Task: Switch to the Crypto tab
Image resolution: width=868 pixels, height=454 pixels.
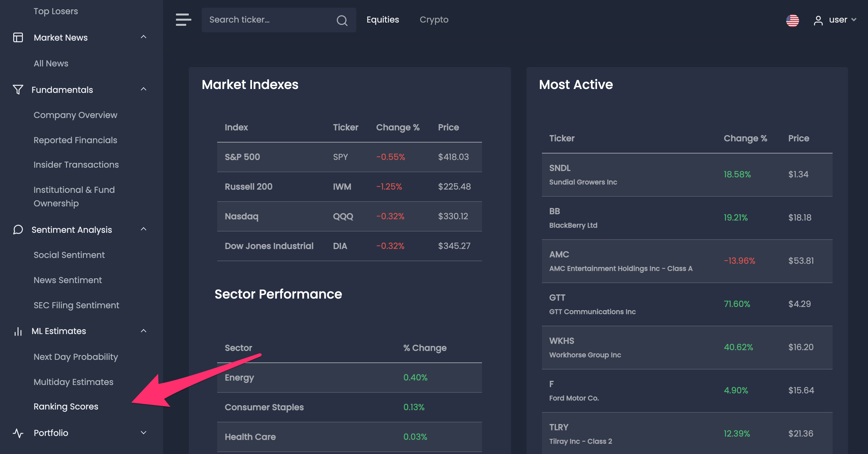Action: [434, 20]
